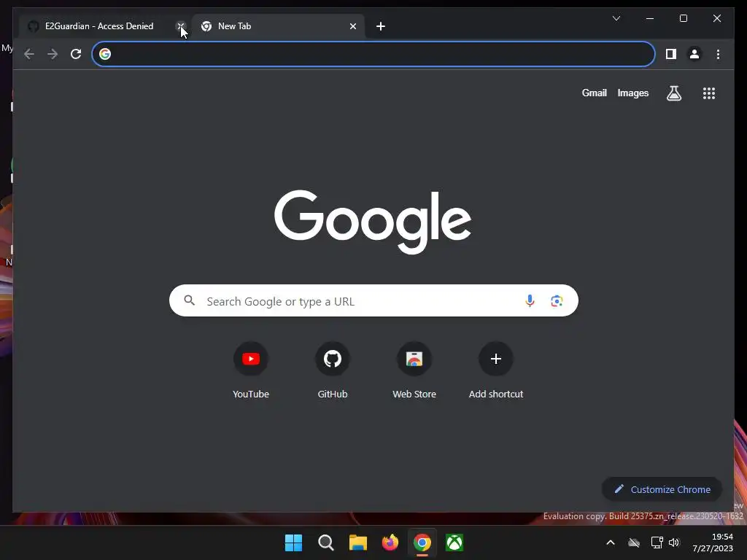Open the volume speaker tray icon
This screenshot has height=560, width=747.
tap(674, 542)
